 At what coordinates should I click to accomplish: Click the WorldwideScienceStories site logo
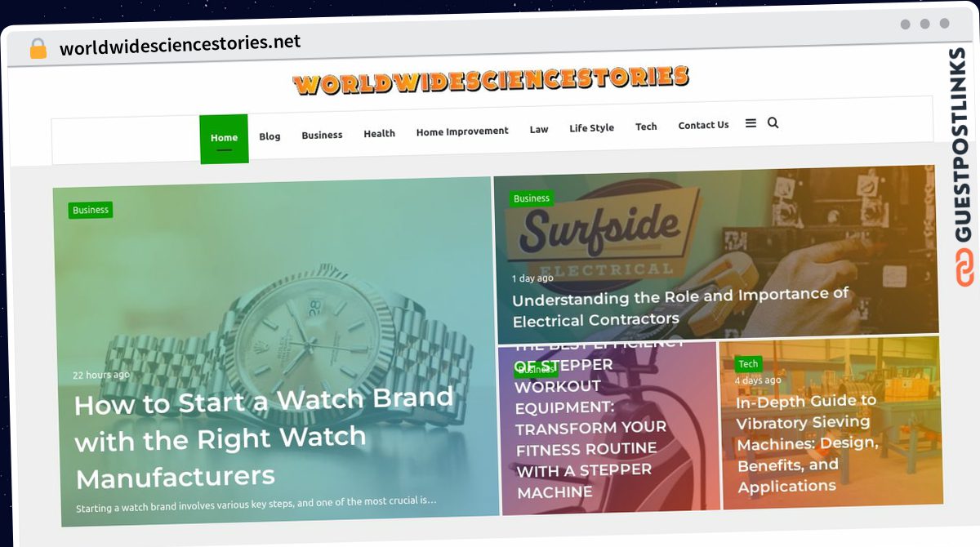pyautogui.click(x=490, y=80)
